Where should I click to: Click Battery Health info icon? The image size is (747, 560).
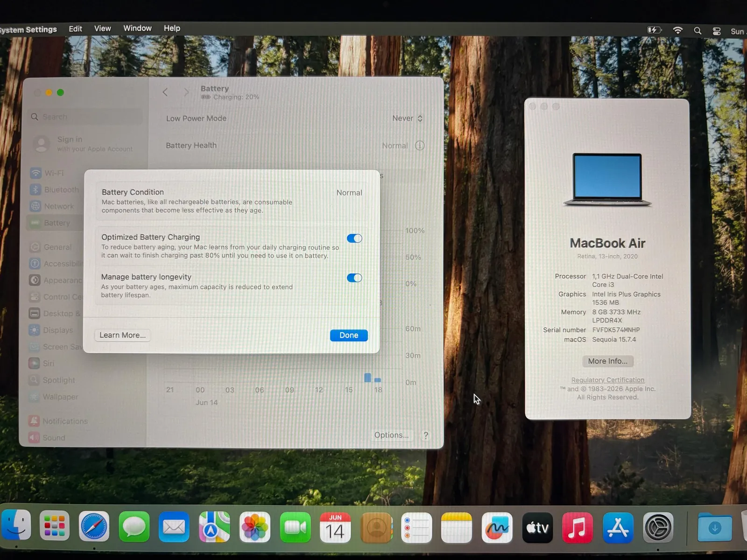420,146
